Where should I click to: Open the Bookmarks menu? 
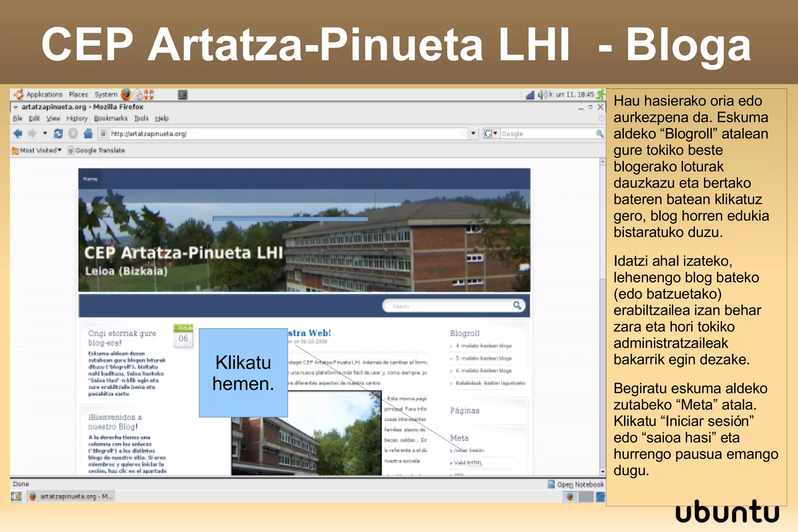click(x=111, y=118)
